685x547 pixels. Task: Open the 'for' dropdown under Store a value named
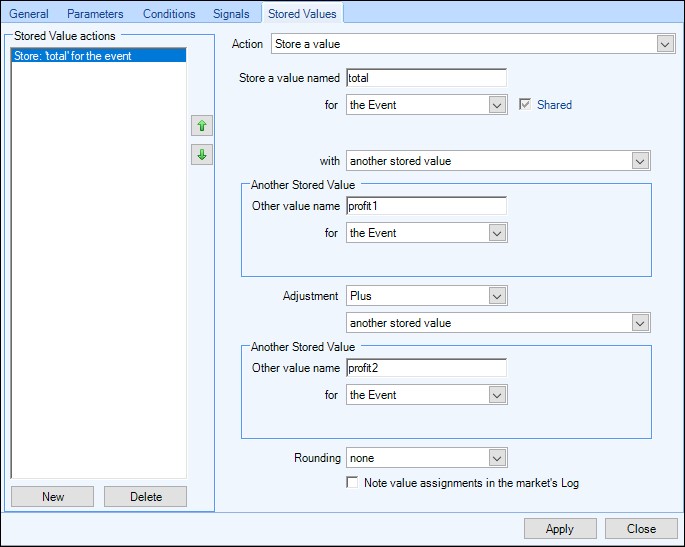click(427, 105)
